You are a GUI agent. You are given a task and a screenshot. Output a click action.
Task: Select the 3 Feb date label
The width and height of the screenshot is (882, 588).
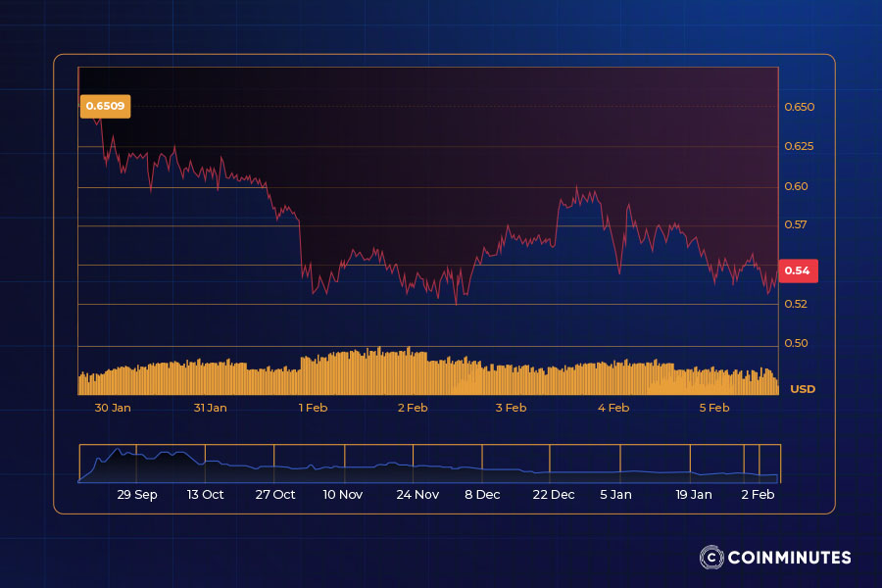click(x=511, y=408)
